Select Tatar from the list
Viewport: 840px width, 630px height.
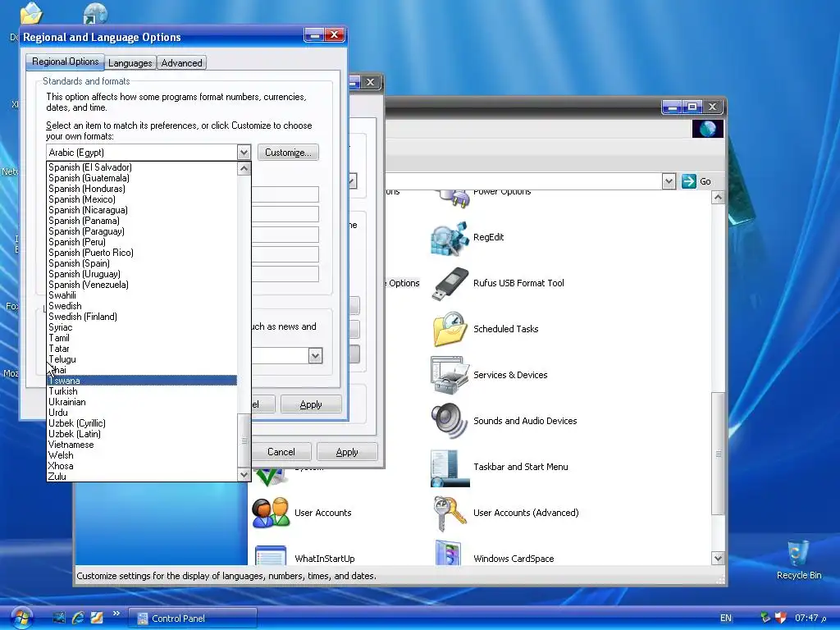point(142,349)
